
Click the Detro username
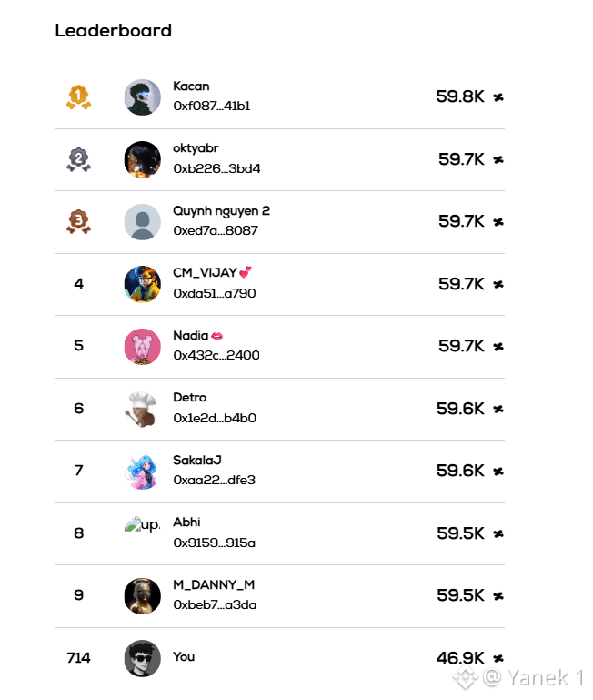(190, 397)
